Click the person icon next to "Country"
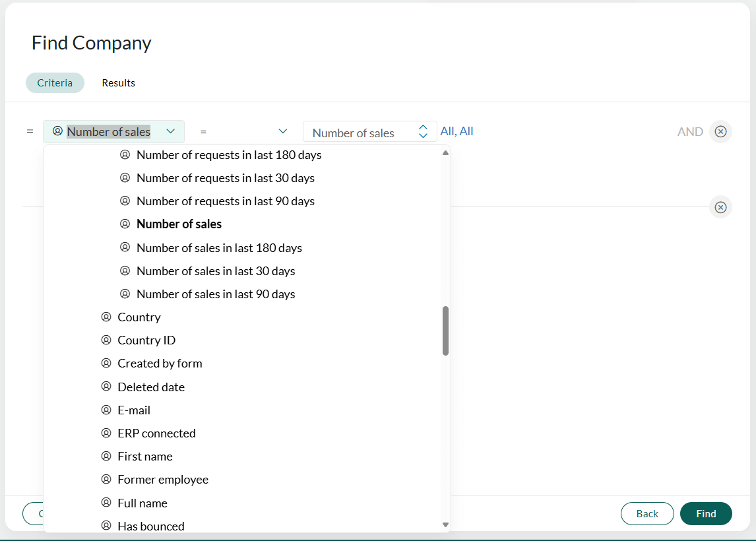756x541 pixels. pos(106,317)
